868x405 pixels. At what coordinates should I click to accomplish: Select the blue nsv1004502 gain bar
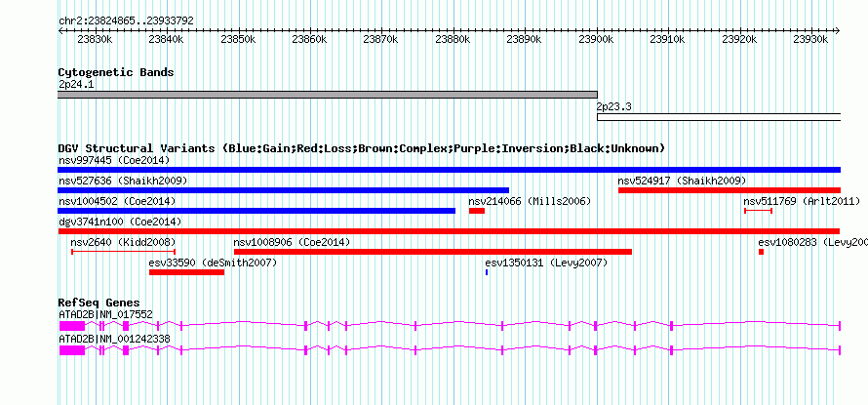256,211
